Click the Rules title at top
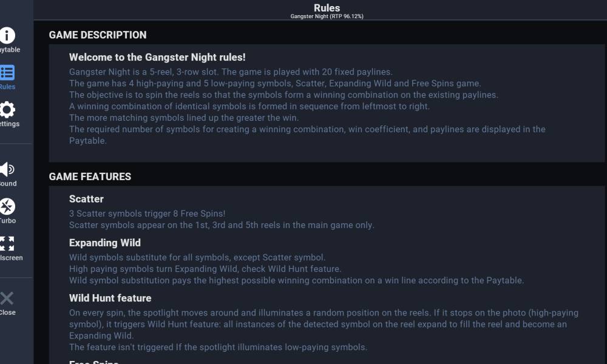 [327, 8]
